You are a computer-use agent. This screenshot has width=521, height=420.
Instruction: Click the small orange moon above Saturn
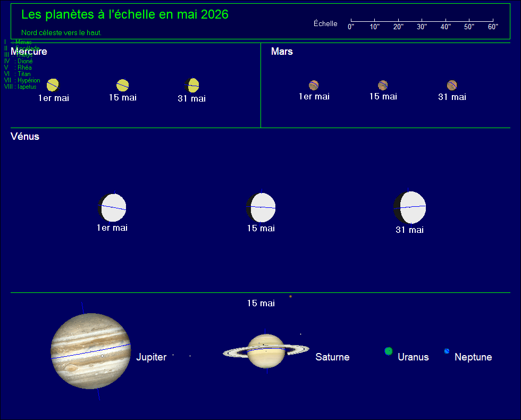coord(290,296)
